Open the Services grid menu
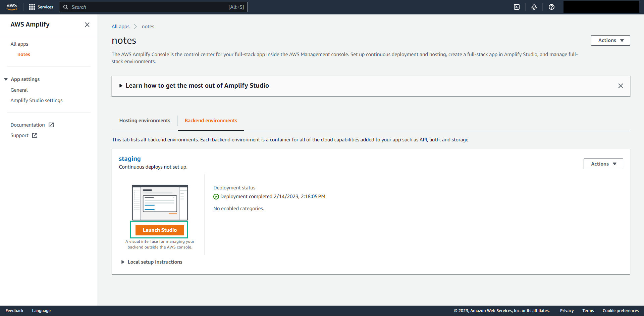 pyautogui.click(x=32, y=7)
